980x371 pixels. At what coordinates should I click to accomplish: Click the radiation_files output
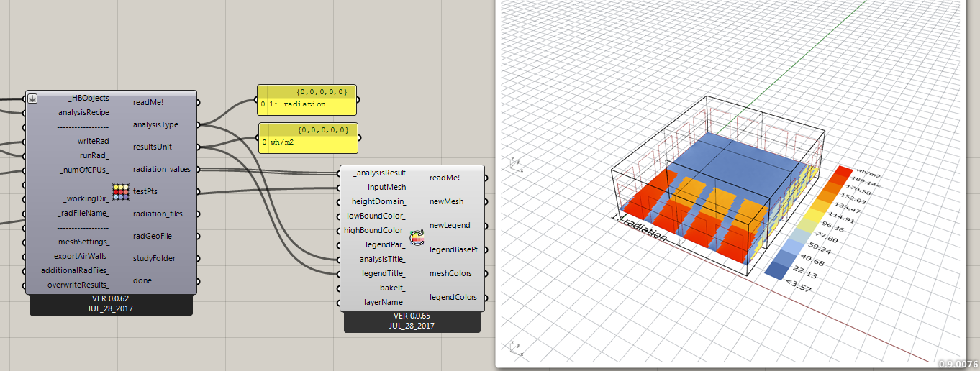click(x=158, y=214)
